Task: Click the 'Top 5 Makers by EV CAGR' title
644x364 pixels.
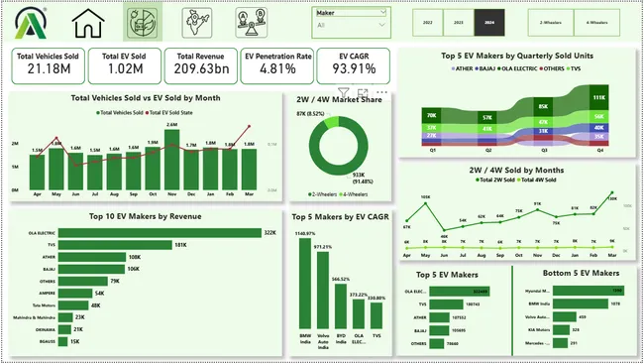Action: pos(340,217)
